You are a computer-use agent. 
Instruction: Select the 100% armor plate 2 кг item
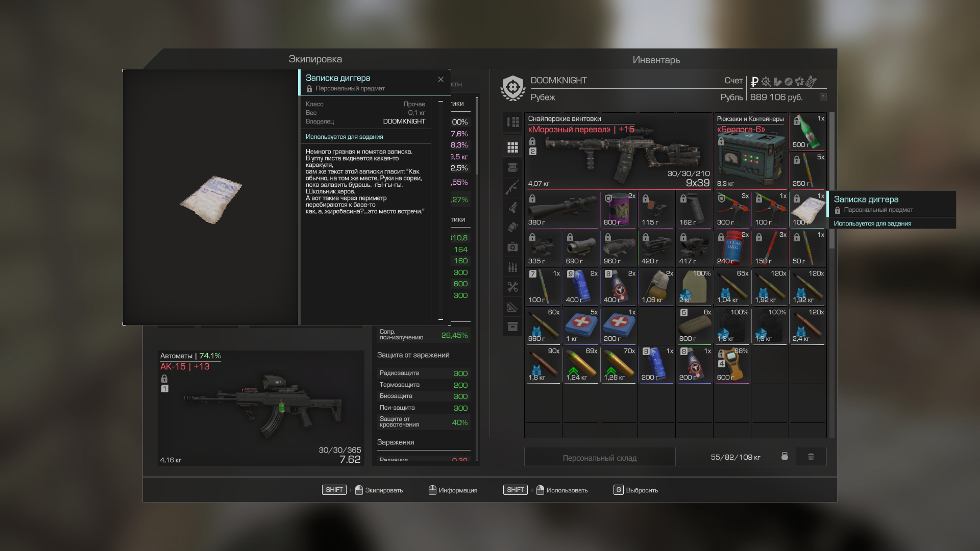click(694, 287)
